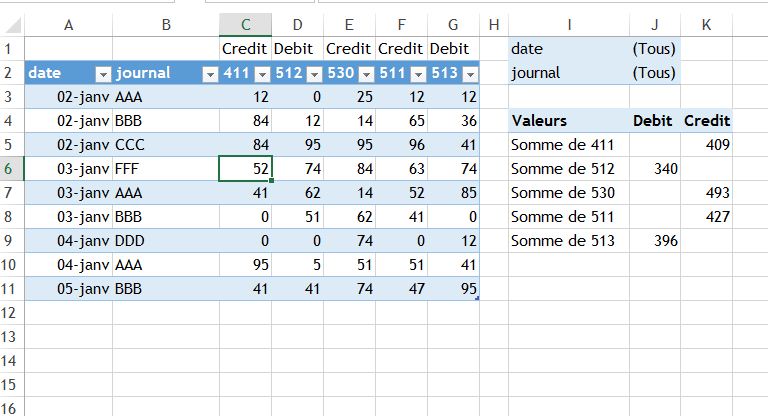Select cell with value 62 in column D
This screenshot has width=768, height=416.
click(x=297, y=193)
